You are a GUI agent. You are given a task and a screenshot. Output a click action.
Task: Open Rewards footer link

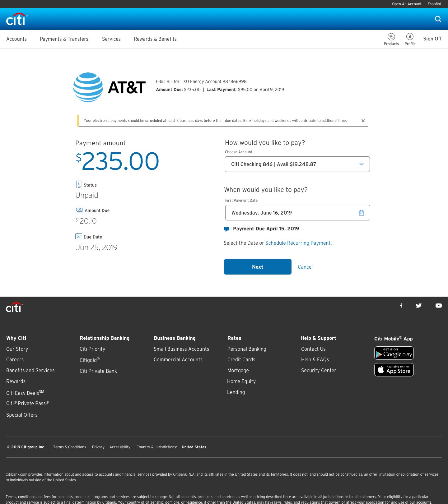tap(16, 381)
